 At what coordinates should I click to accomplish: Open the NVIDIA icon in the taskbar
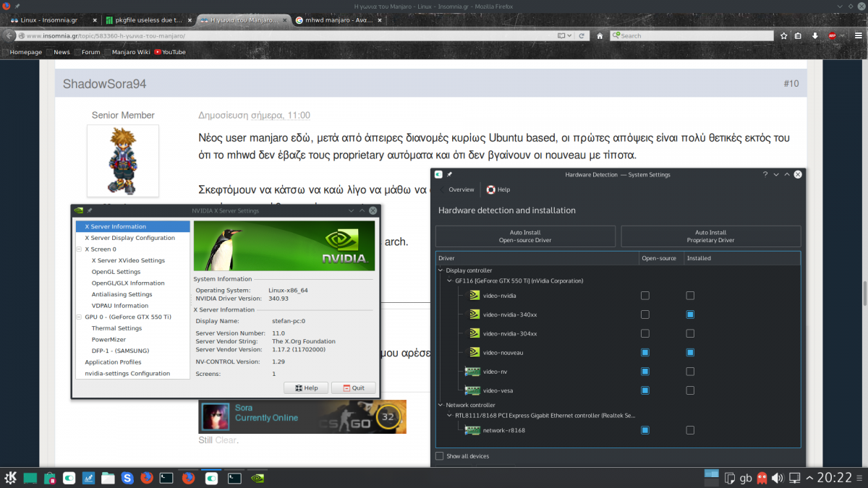pos(256,478)
